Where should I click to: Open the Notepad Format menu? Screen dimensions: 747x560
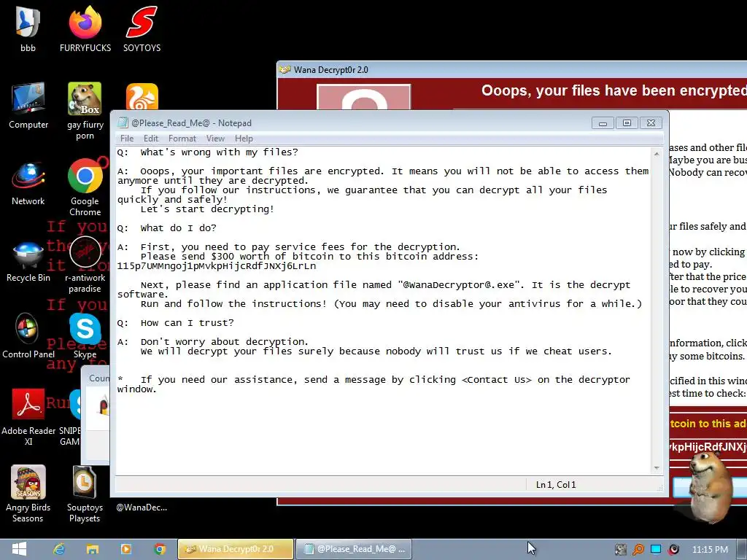coord(182,139)
